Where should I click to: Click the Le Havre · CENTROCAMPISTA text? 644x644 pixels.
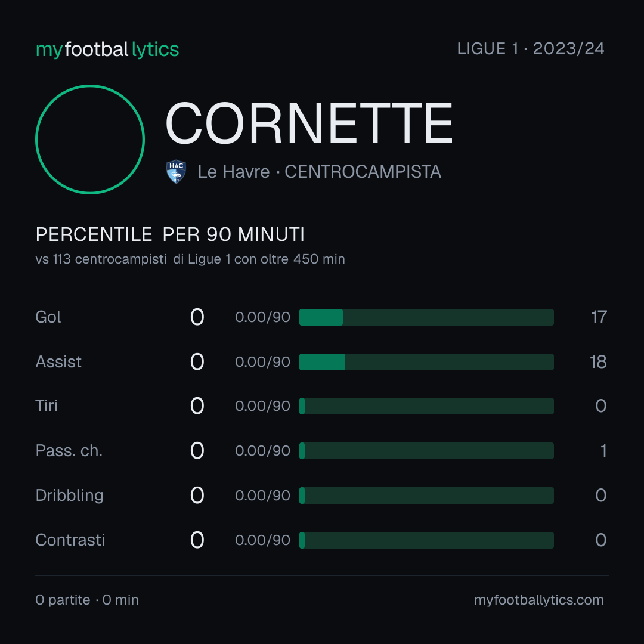(x=319, y=172)
